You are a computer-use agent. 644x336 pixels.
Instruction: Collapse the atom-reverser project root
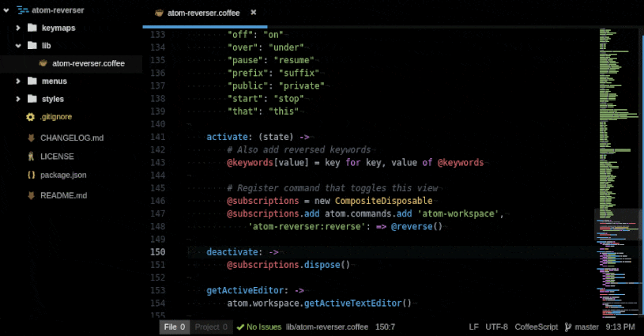(6, 10)
